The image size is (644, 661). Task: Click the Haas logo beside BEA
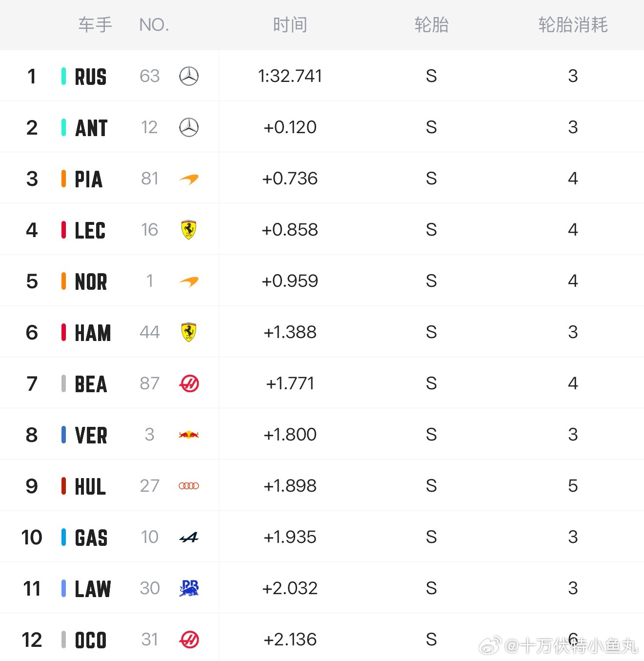189,383
